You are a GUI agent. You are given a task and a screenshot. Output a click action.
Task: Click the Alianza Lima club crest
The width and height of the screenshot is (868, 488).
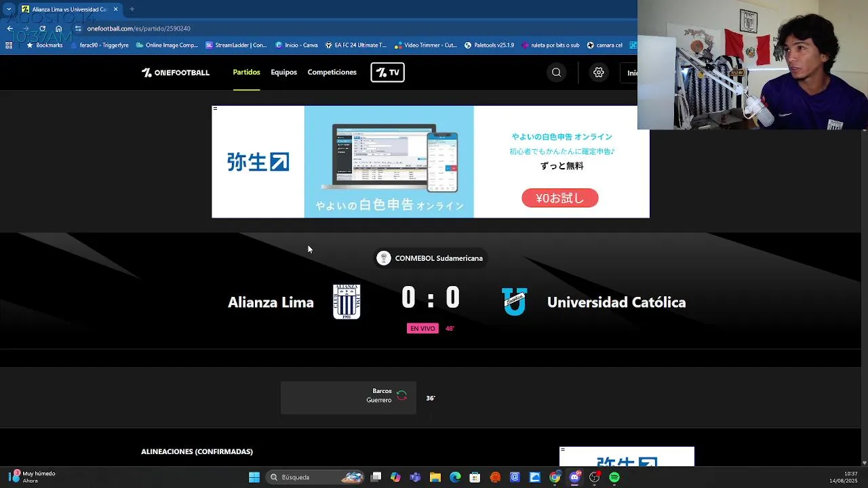pyautogui.click(x=347, y=302)
